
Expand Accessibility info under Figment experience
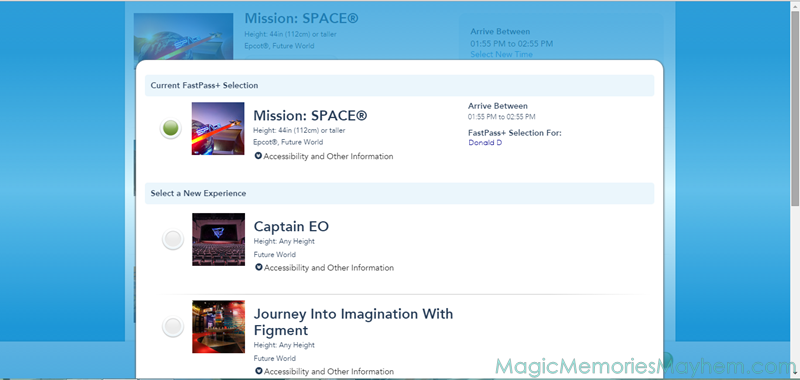pos(324,372)
